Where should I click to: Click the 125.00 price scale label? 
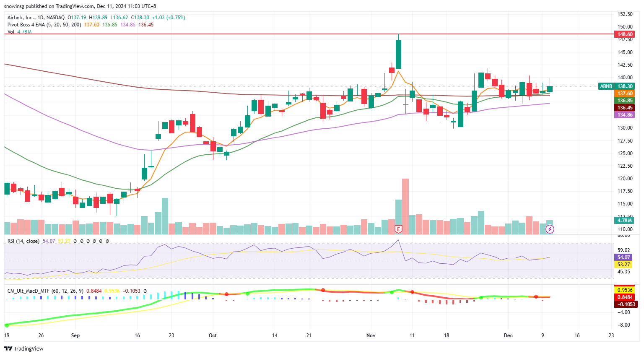pyautogui.click(x=625, y=153)
